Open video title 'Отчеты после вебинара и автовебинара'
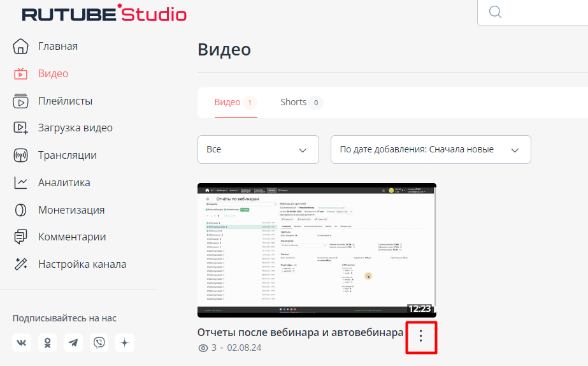Viewport: 588px width, 366px height. click(x=300, y=333)
